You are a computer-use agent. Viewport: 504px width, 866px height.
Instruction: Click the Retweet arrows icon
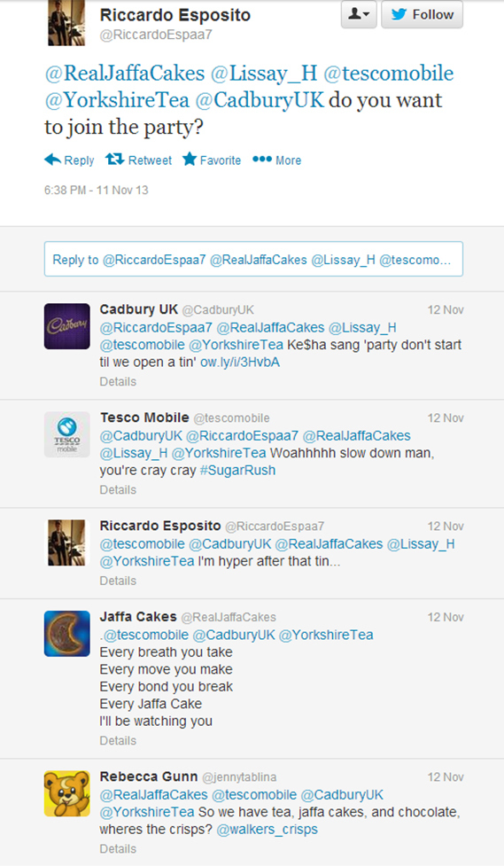(x=115, y=159)
